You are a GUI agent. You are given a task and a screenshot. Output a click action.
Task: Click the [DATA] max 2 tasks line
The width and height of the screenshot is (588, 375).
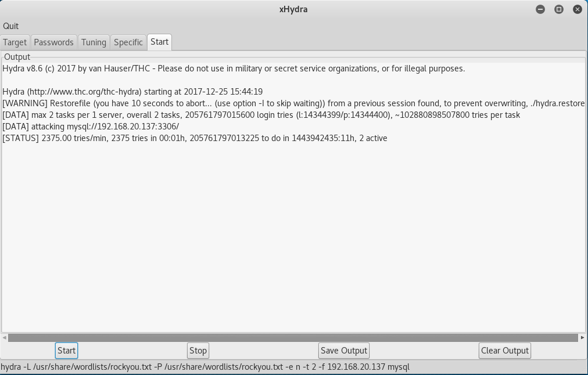tap(261, 115)
